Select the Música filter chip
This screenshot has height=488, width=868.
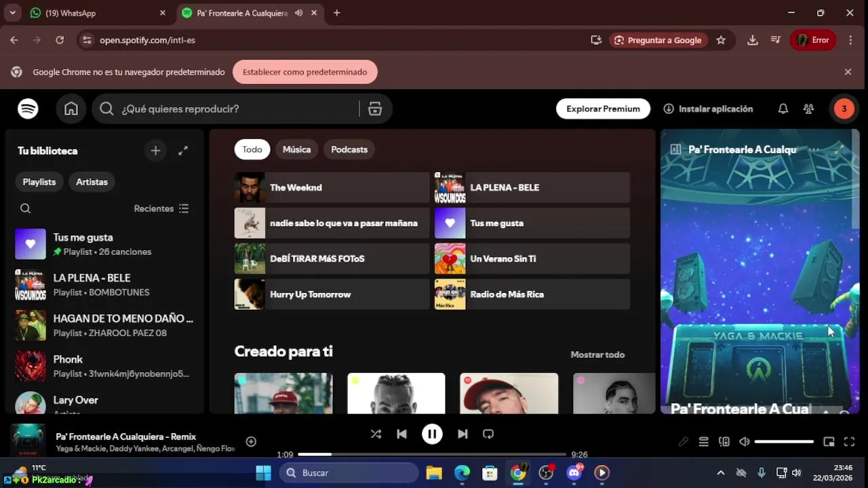tap(296, 149)
